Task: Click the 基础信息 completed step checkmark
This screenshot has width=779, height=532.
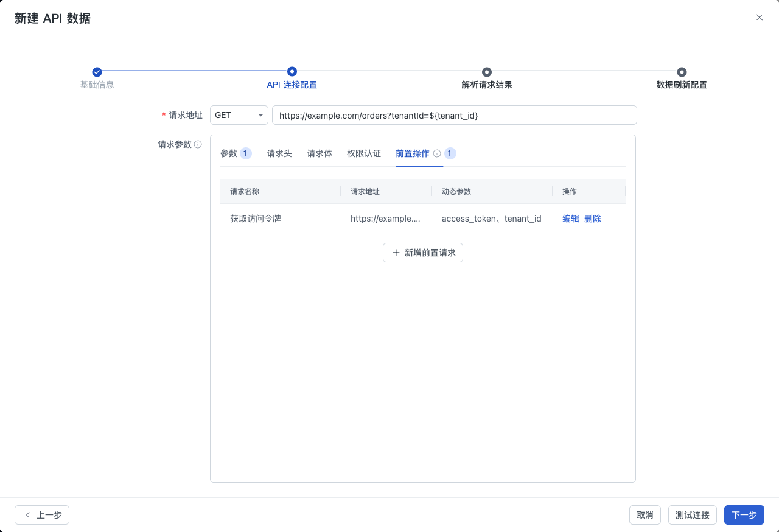Action: pos(97,72)
